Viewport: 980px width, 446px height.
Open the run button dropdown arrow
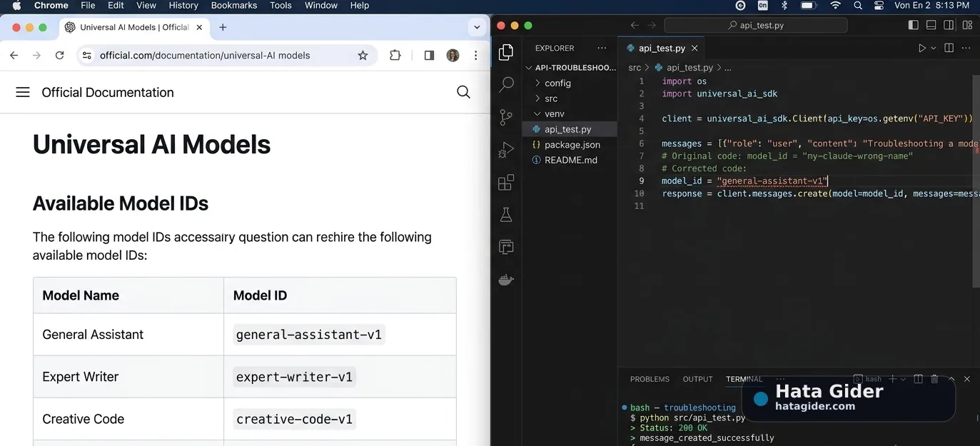click(x=934, y=49)
